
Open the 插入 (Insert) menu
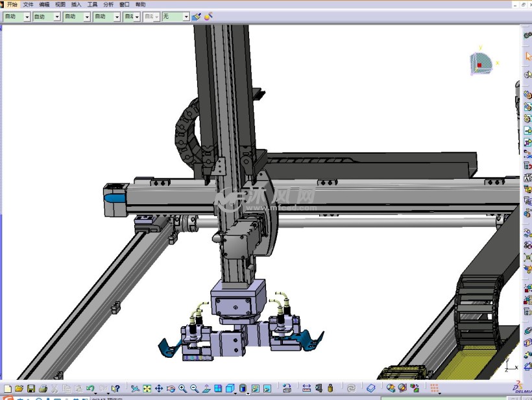(x=77, y=5)
